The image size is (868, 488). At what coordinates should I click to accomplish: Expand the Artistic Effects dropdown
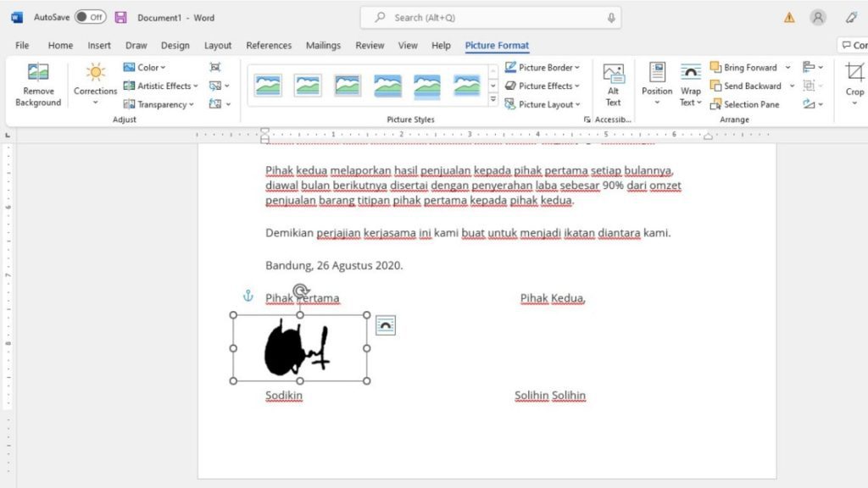point(160,86)
